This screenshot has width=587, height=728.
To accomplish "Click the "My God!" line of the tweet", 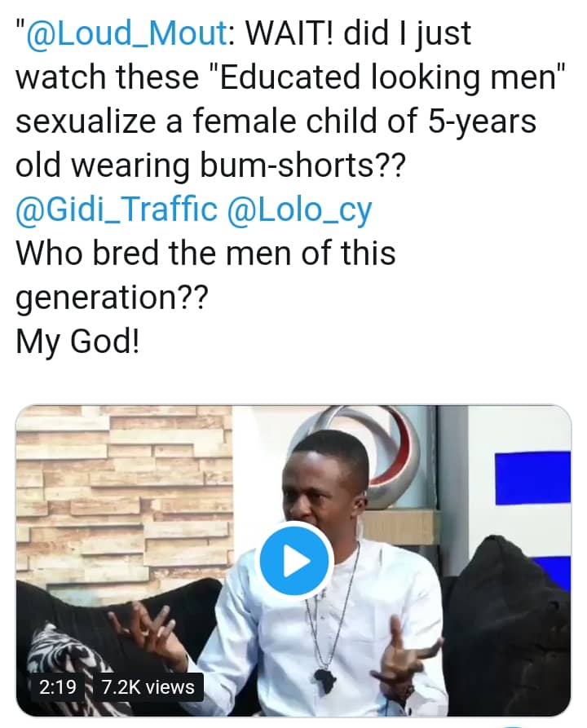I will tap(78, 342).
